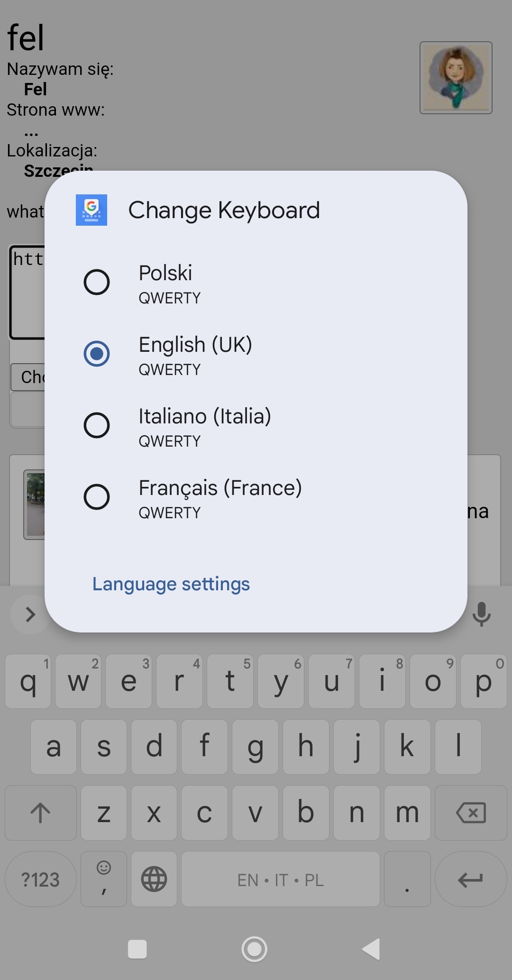
Task: Tap the profile avatar picture
Action: pos(456,78)
